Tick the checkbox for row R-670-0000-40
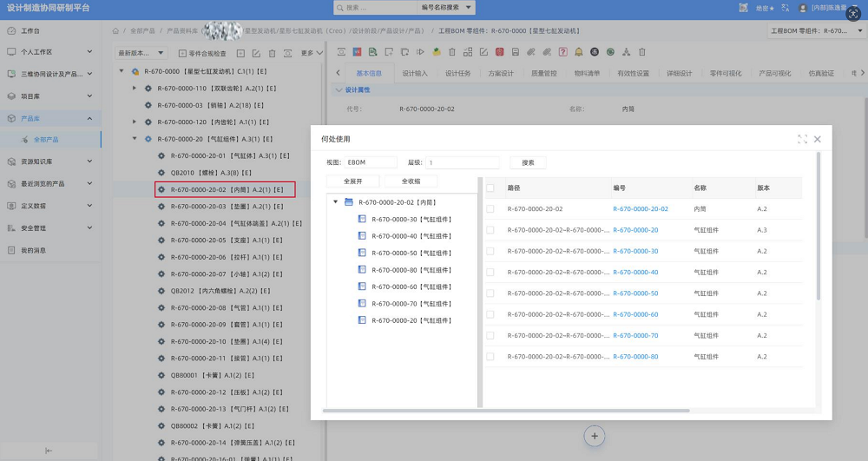The image size is (868, 461). [x=490, y=273]
